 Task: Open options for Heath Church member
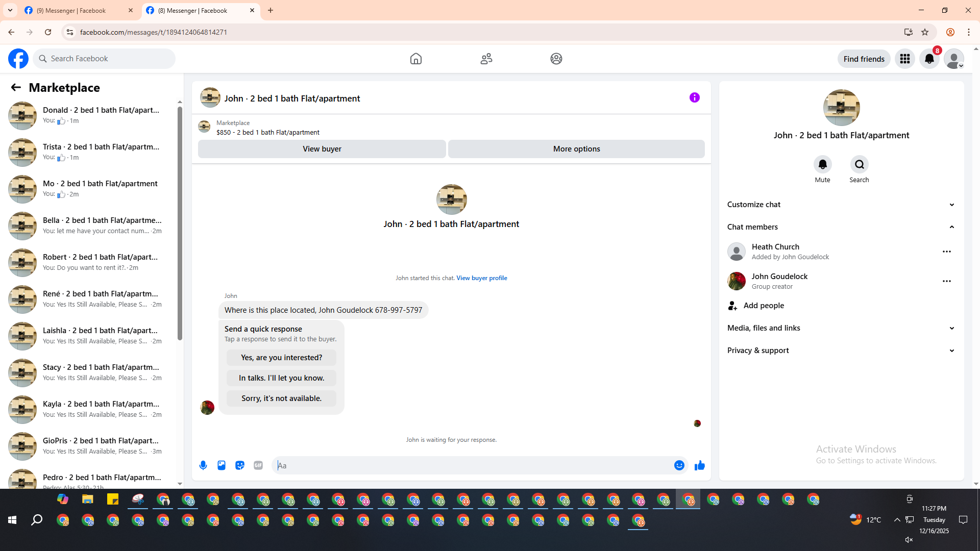(x=947, y=252)
